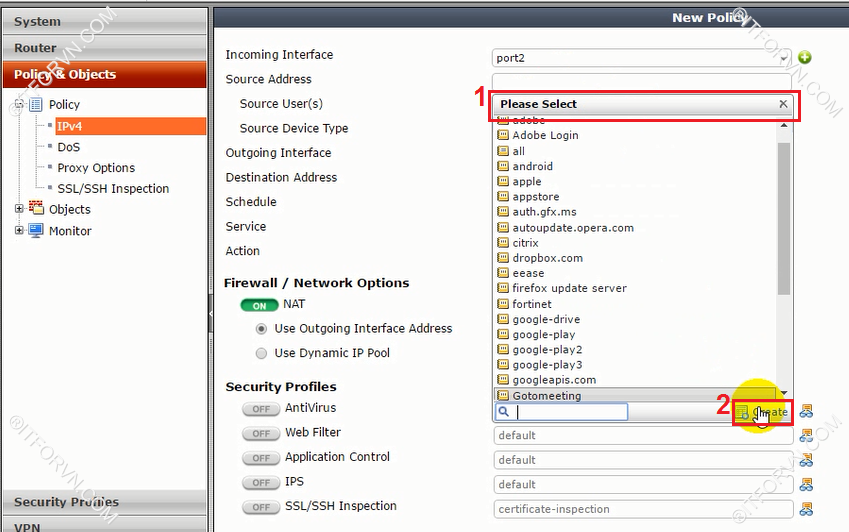This screenshot has width=849, height=532.
Task: Click the green add-interface plus icon
Action: 805,57
